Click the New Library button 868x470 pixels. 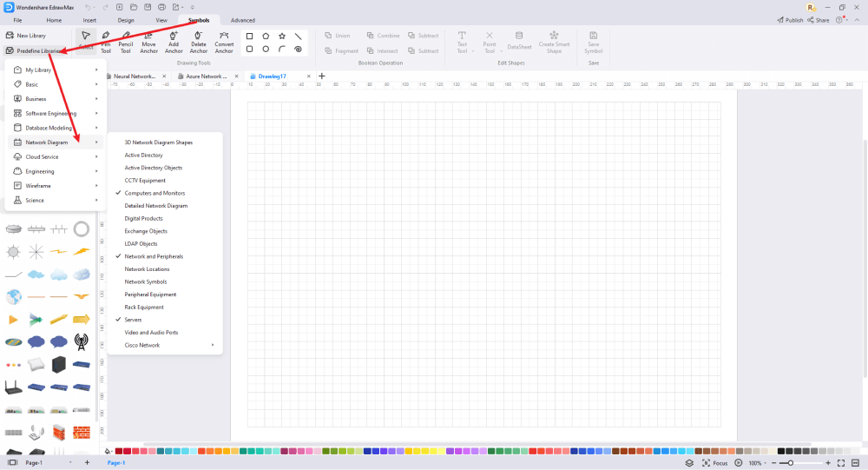26,36
